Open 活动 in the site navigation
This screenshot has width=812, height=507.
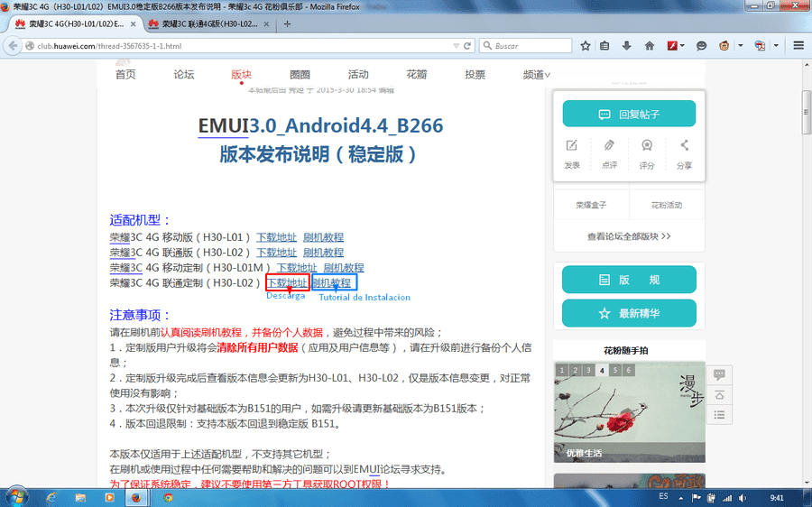[x=358, y=75]
